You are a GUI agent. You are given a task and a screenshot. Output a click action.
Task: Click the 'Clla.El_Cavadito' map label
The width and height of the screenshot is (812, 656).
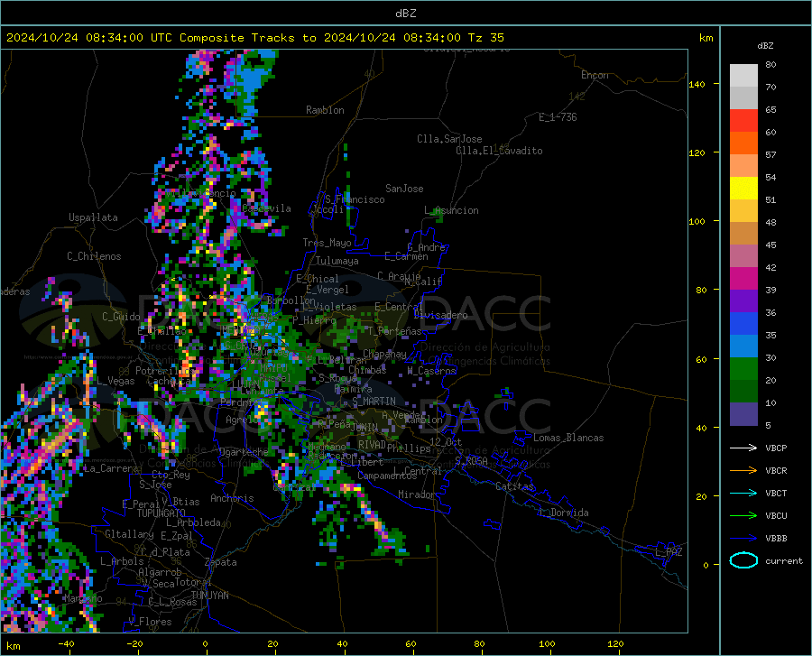499,151
